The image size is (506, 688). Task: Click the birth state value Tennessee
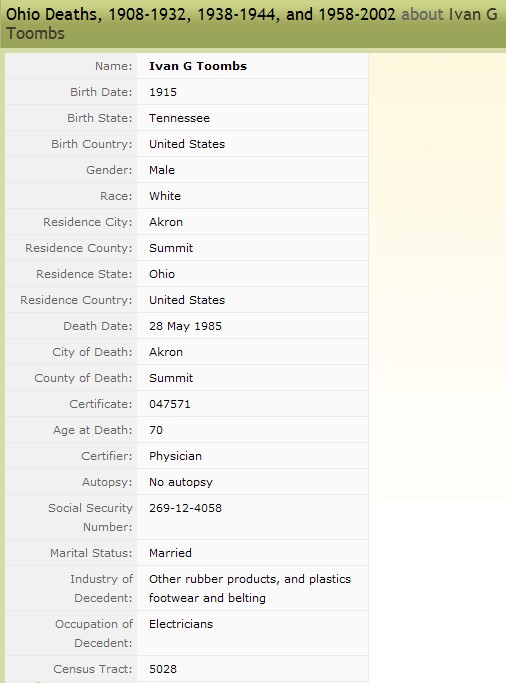[x=179, y=118]
